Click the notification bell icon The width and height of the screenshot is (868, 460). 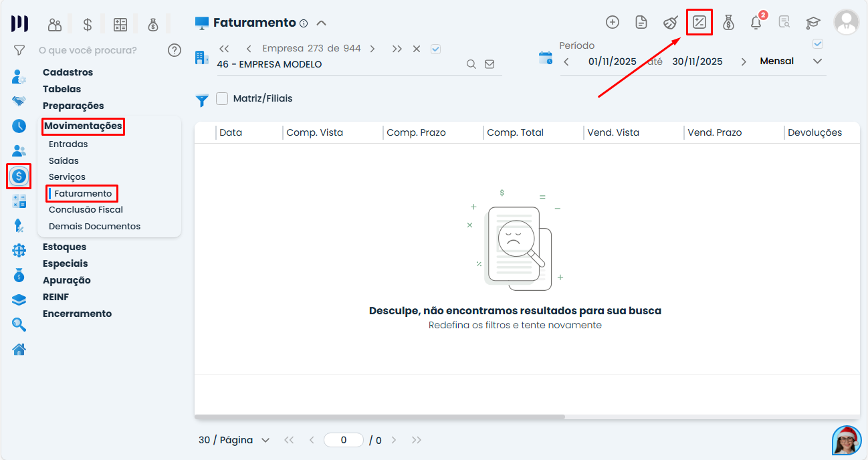(756, 23)
